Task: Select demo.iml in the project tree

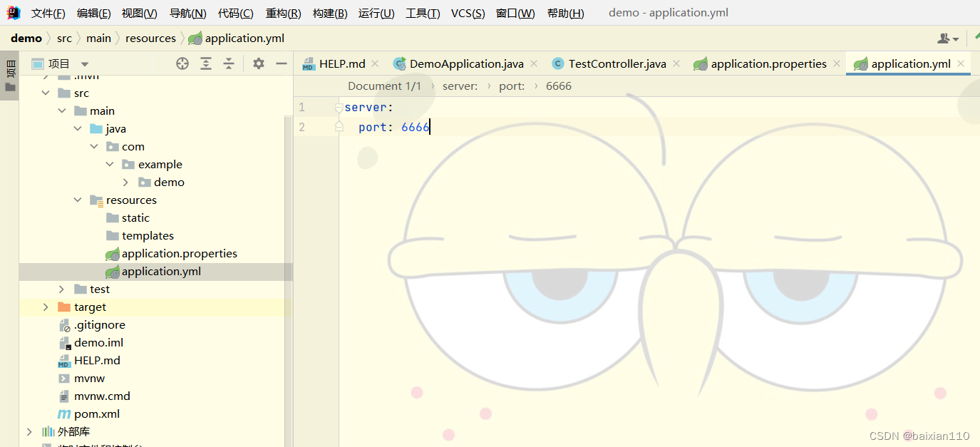Action: [x=91, y=342]
